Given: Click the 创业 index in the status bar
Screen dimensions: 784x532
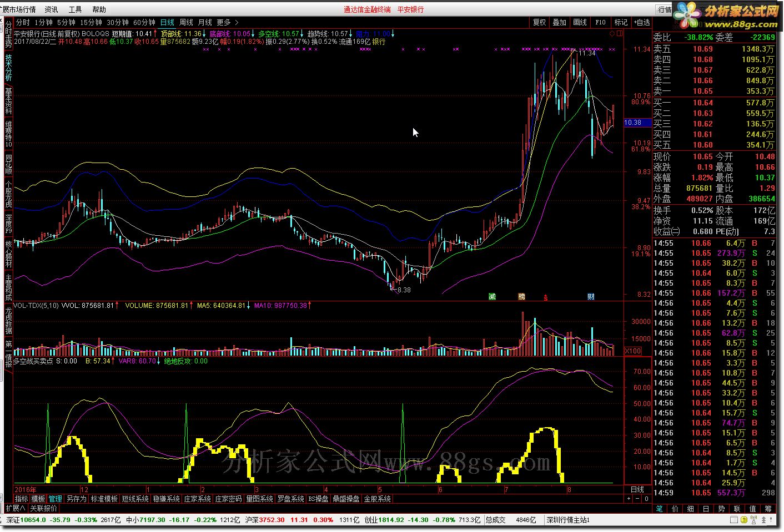Looking at the screenshot, I should (371, 520).
